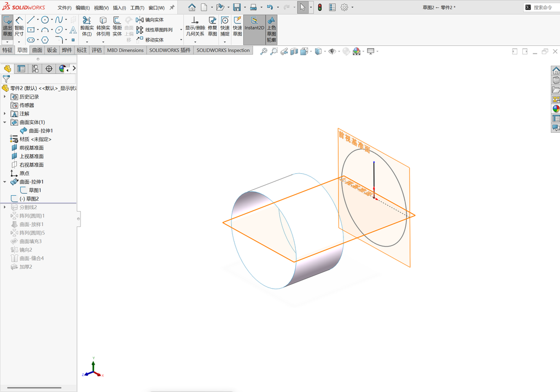Open the 工具(T) menu

[137, 8]
